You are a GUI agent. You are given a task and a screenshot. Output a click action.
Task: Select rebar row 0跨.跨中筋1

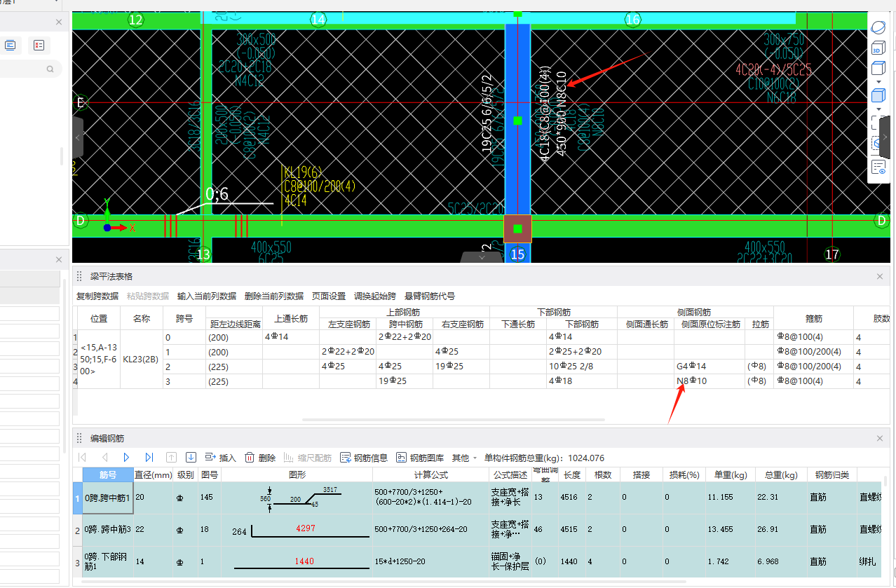pyautogui.click(x=107, y=498)
